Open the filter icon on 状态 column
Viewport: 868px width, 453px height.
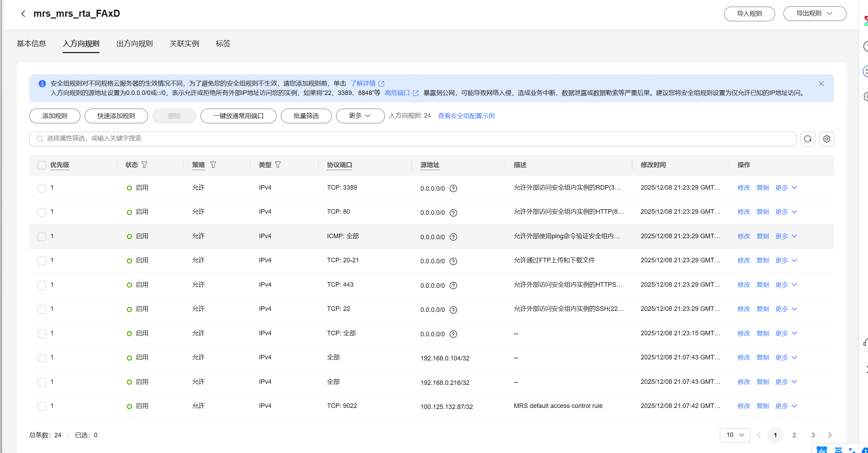point(145,165)
